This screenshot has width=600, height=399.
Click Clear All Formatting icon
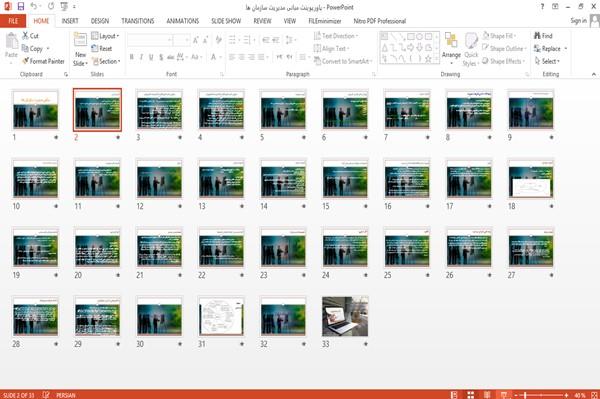click(x=218, y=40)
